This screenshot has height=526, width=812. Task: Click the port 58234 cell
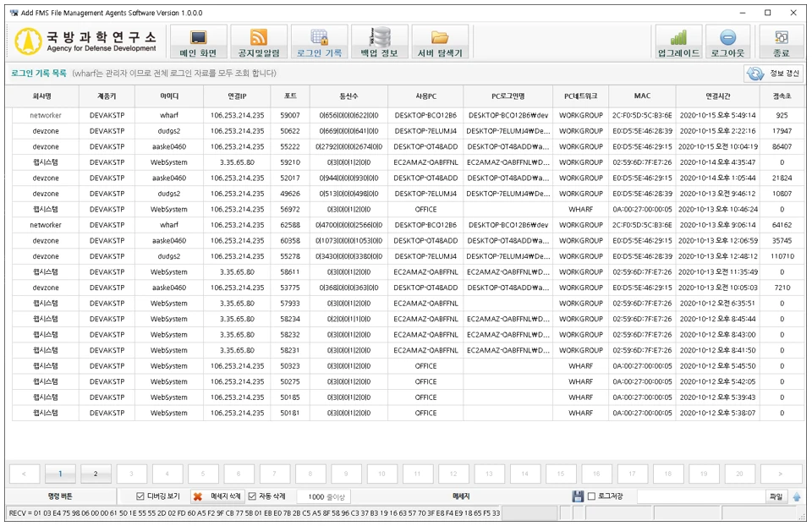(290, 319)
